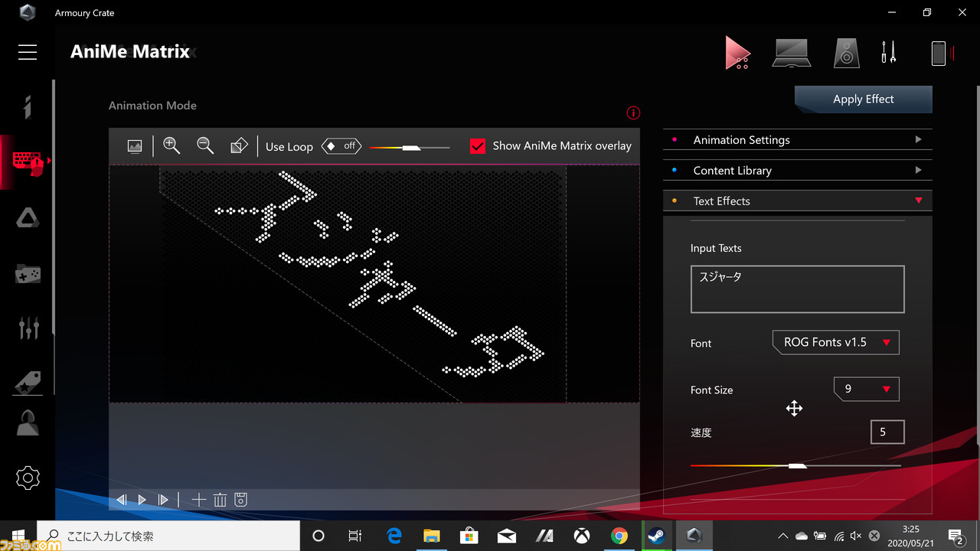The image size is (980, 551).
Task: Click the rotate canvas icon
Action: pos(239,145)
